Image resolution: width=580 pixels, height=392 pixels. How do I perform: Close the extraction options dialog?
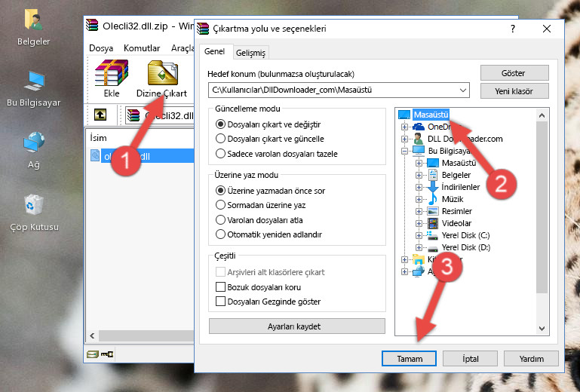coord(547,29)
